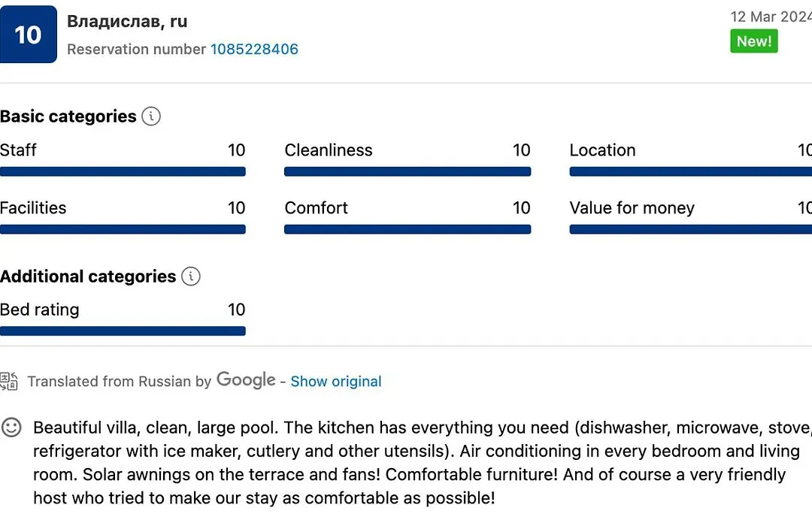Click the 12 Mar 2024 review date

(771, 17)
